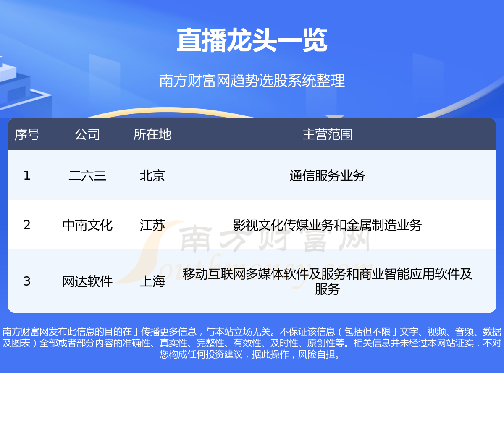Click row number 3 cell
This screenshot has width=504, height=441.
click(x=27, y=281)
